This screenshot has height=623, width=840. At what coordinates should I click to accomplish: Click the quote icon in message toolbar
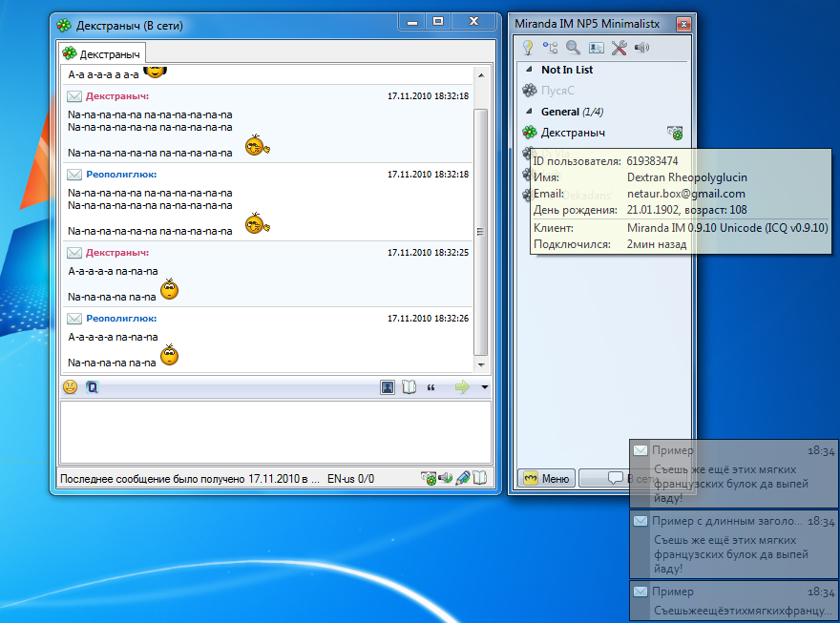pos(431,387)
